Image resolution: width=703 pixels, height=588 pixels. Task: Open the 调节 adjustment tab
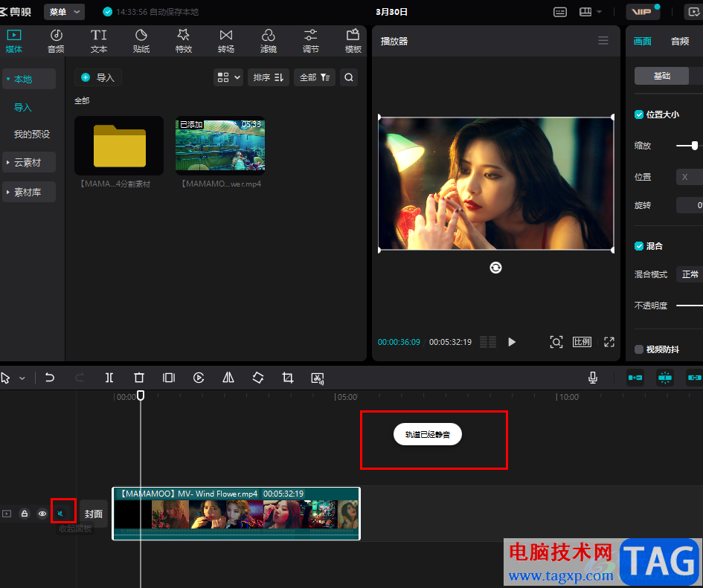pos(311,41)
